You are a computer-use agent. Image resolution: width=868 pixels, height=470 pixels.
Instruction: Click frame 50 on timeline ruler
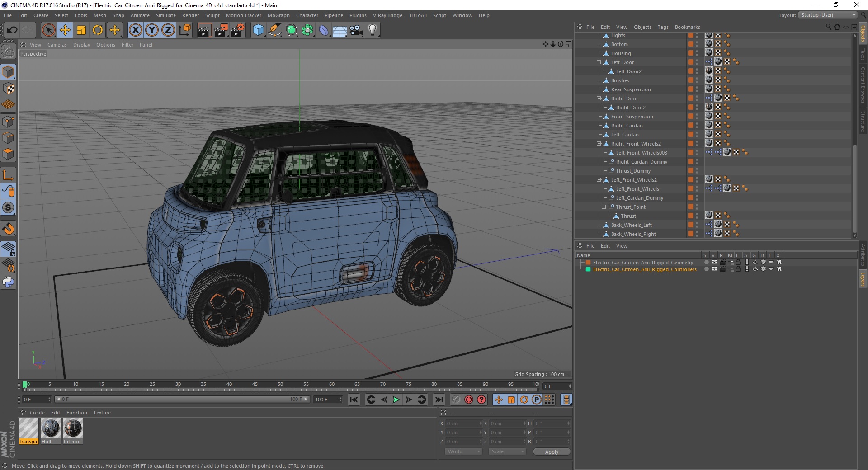280,385
